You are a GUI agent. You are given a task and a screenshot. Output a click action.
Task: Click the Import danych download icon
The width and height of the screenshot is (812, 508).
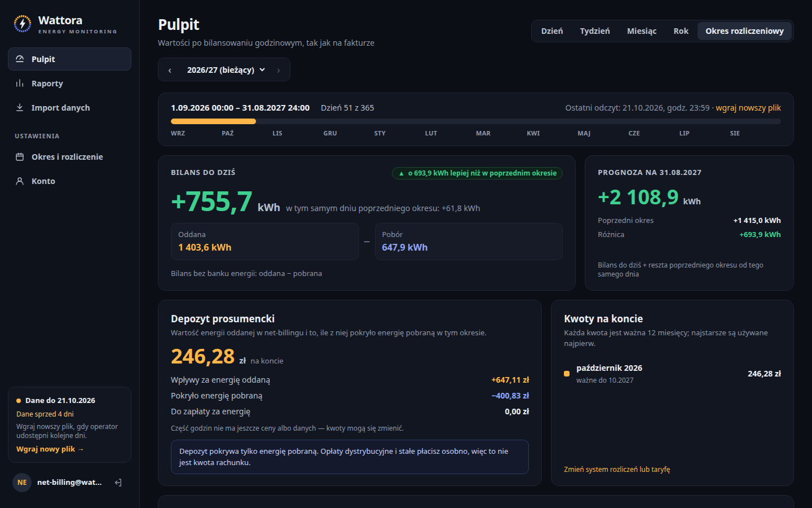click(20, 107)
